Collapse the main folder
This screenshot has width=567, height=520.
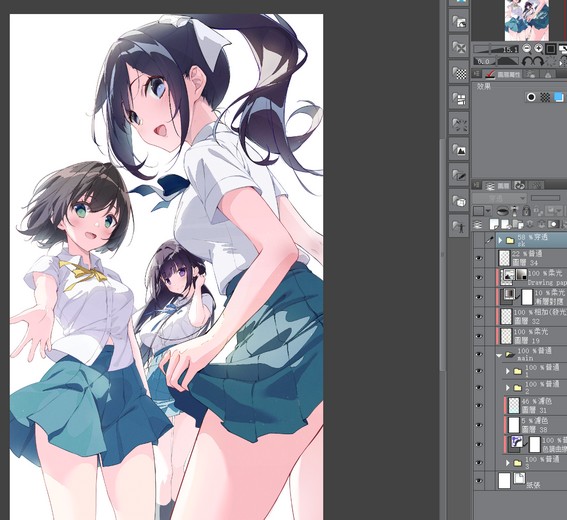coord(499,355)
